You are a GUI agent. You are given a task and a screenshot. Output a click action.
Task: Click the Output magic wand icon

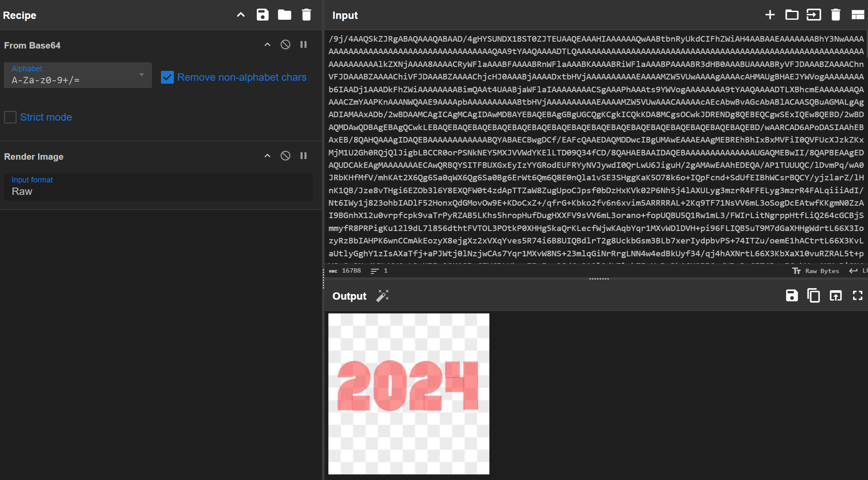point(382,296)
